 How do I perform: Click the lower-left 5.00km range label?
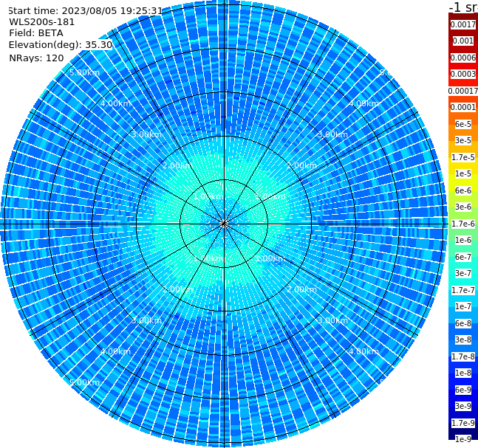point(84,382)
